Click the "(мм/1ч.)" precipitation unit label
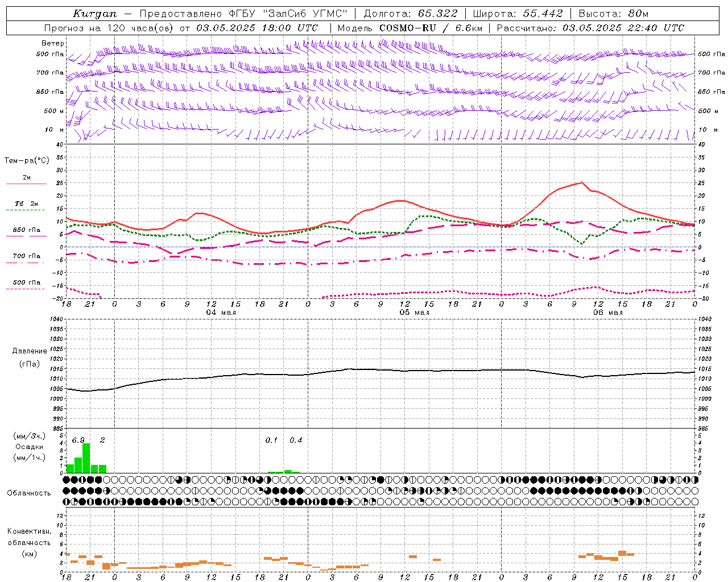The width and height of the screenshot is (728, 582). click(x=30, y=458)
